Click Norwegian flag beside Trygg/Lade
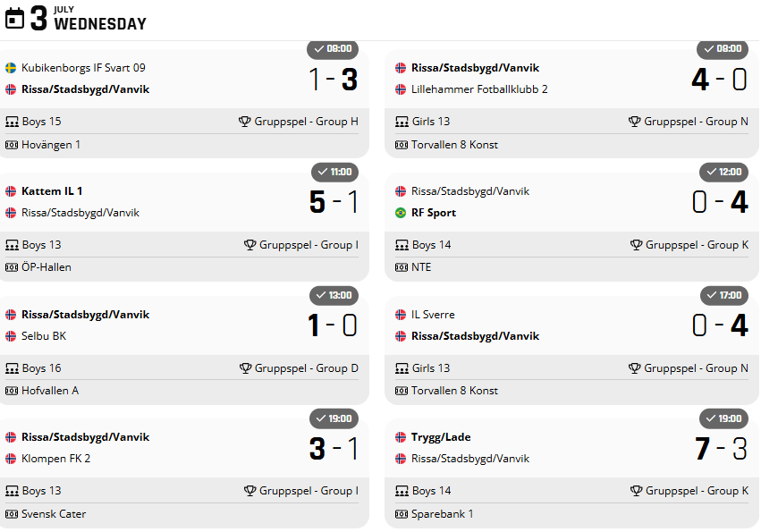Image resolution: width=761 pixels, height=532 pixels. point(401,437)
